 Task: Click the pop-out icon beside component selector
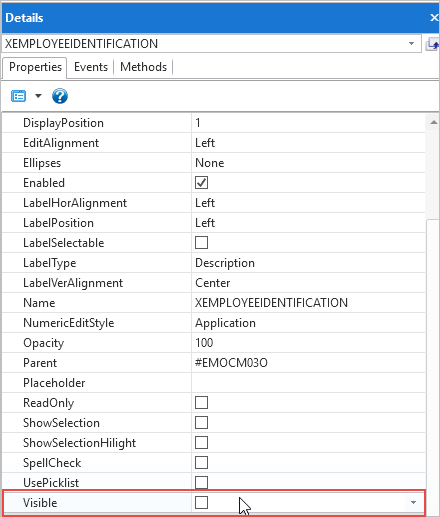click(432, 44)
